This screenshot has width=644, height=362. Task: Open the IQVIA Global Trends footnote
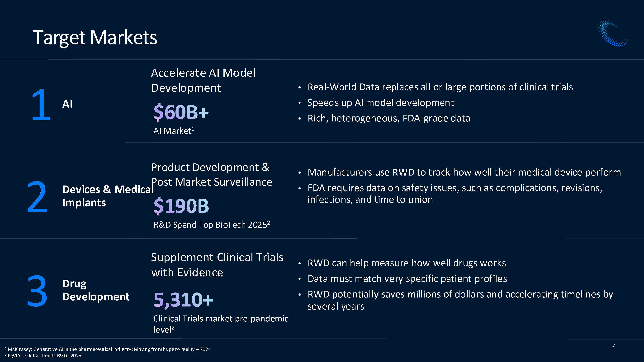43,356
